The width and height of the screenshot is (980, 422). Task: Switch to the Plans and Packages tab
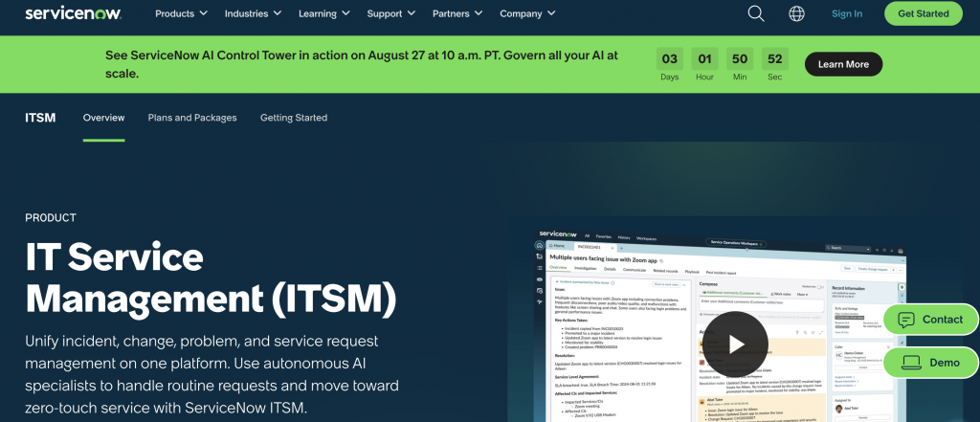click(x=192, y=118)
